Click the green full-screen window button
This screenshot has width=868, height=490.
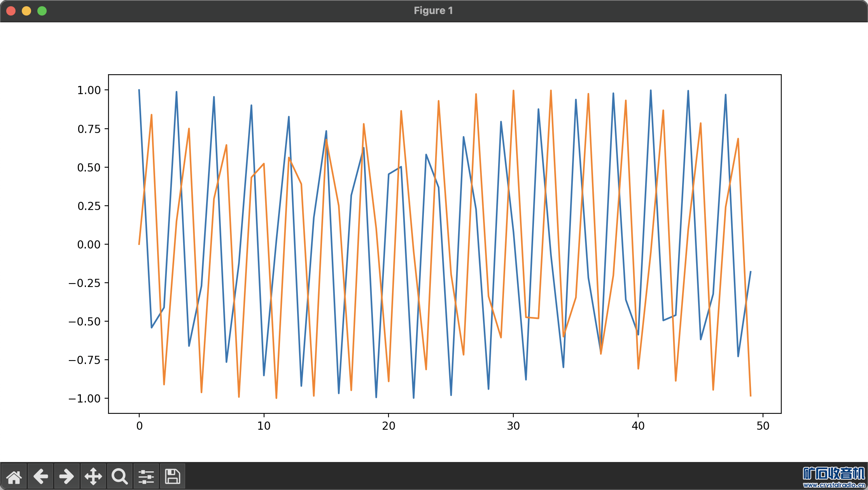(42, 11)
